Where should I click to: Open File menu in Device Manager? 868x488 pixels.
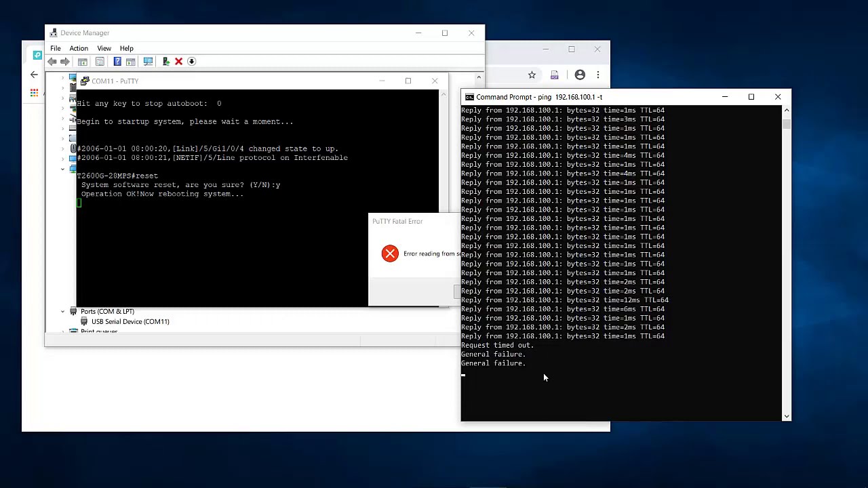point(56,48)
